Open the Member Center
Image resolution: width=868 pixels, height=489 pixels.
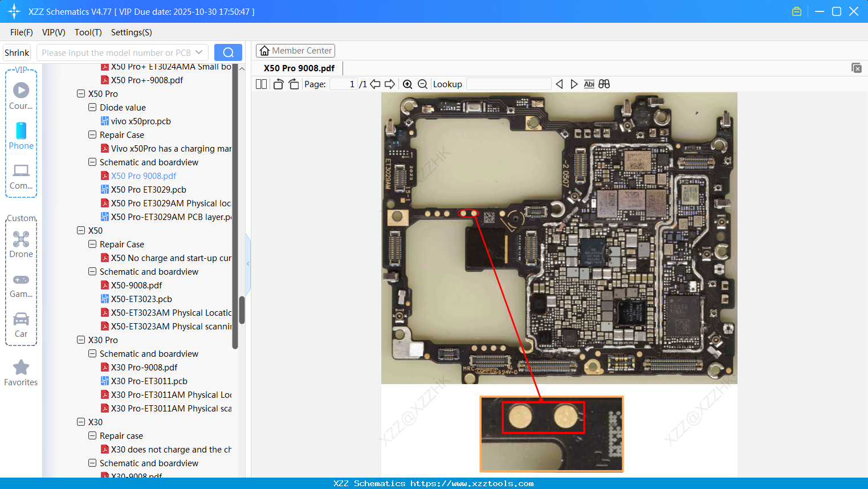tap(295, 51)
